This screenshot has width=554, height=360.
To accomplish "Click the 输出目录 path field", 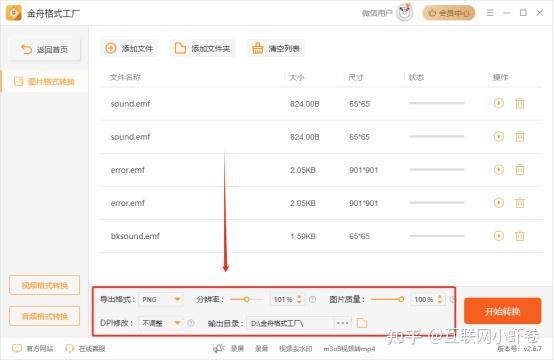I will click(290, 323).
